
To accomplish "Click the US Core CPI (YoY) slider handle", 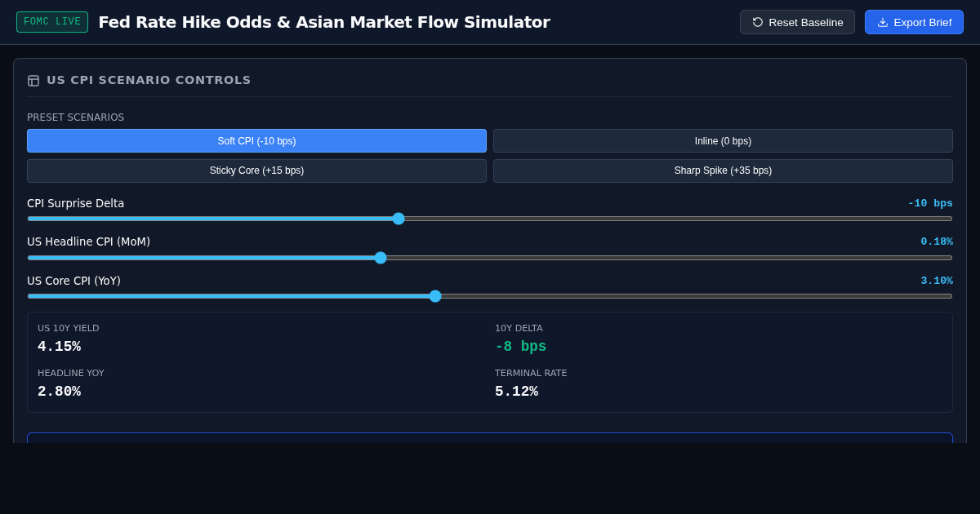I will coord(435,296).
